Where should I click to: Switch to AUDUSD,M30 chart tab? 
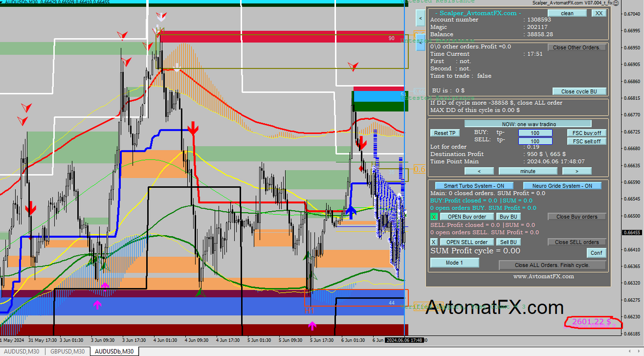[21, 352]
